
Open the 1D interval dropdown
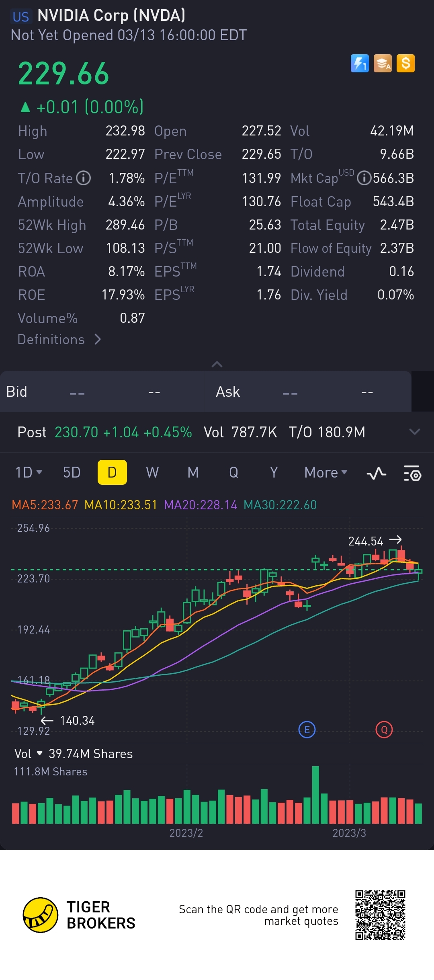(x=29, y=472)
